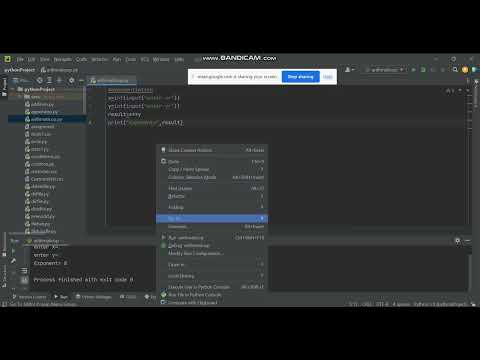The image size is (480, 360).
Task: Click the Hide link in sharing bar
Action: click(x=328, y=77)
